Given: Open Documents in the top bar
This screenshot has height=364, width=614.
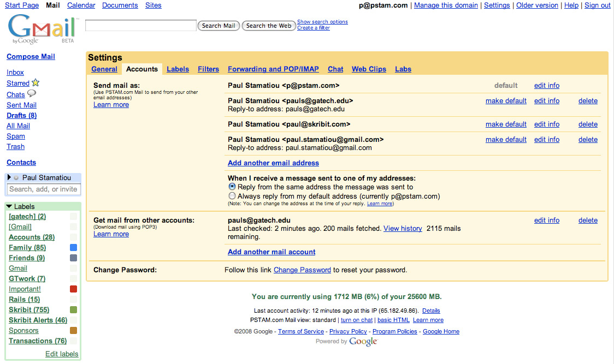Looking at the screenshot, I should point(120,5).
